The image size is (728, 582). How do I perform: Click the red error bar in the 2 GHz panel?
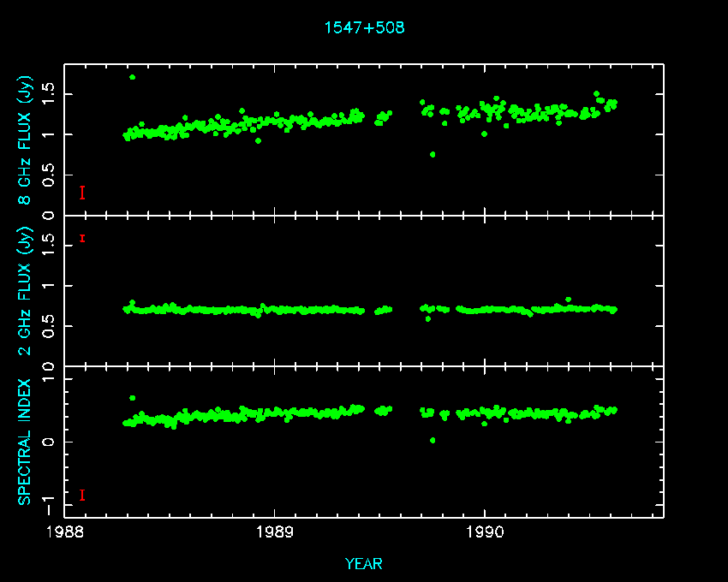tap(82, 238)
